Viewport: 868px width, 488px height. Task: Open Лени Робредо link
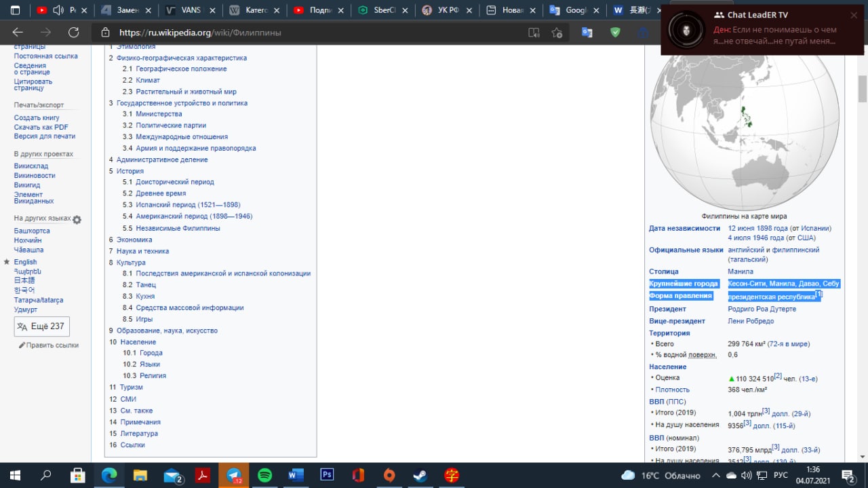[751, 321]
